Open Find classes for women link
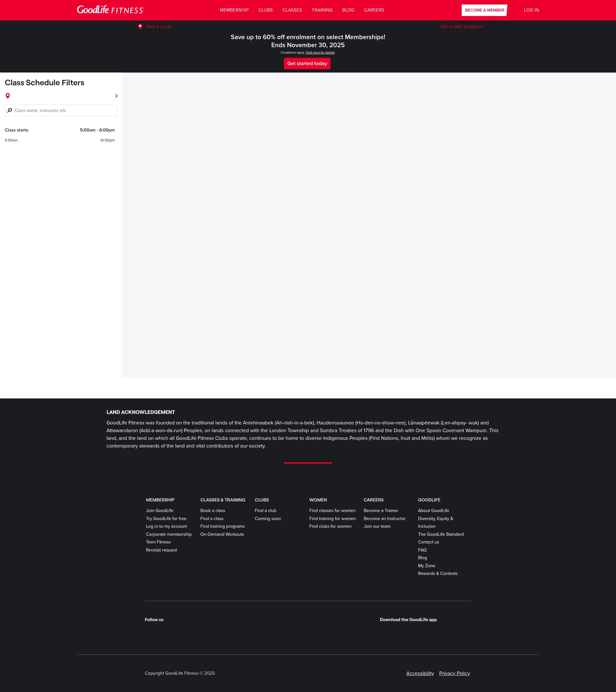This screenshot has height=692, width=616. coord(332,510)
